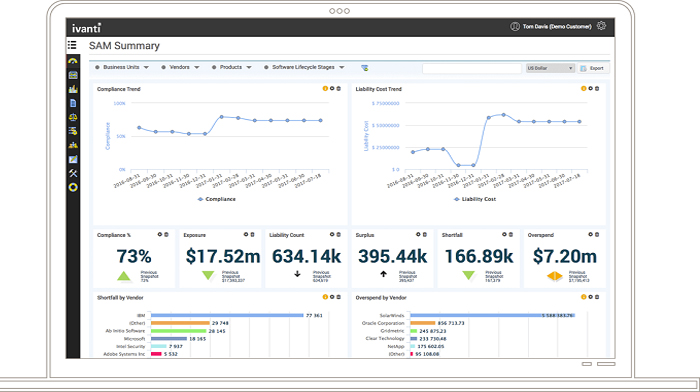Screen dimensions: 700x392
Task: Click the user profile avatar icon
Action: click(515, 26)
